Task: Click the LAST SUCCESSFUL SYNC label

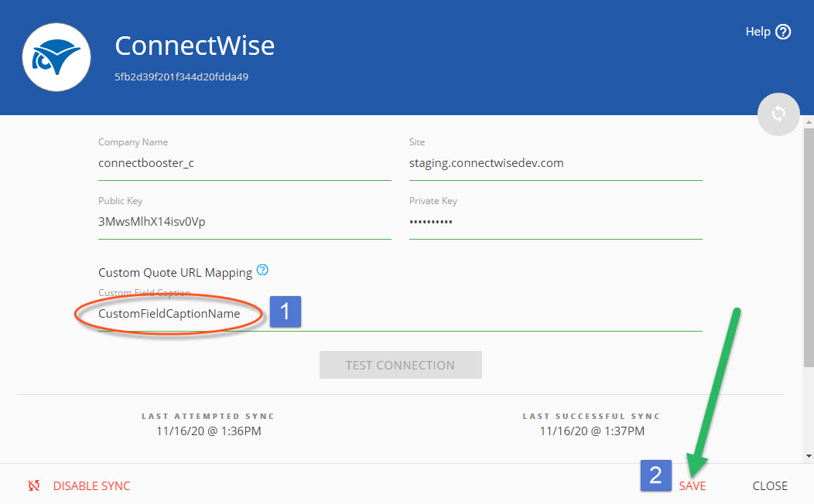Action: click(592, 416)
